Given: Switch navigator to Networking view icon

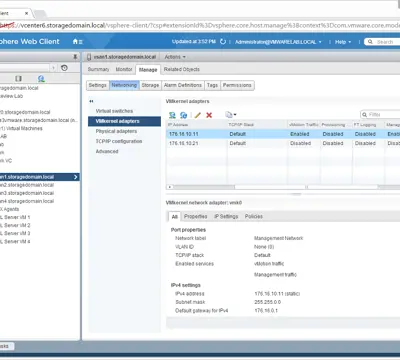Looking at the screenshot, I should pos(41,79).
